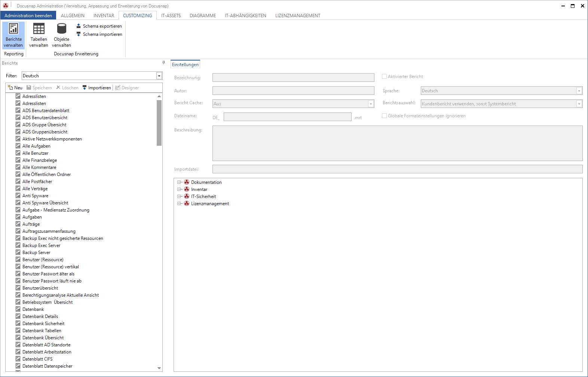Click Schema exportieren

click(99, 26)
